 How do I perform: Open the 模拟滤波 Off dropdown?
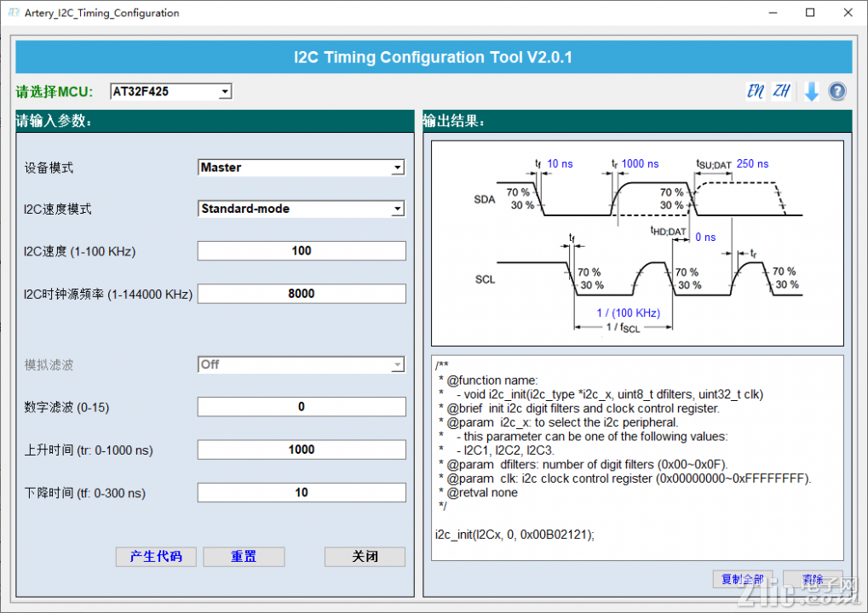tap(302, 364)
